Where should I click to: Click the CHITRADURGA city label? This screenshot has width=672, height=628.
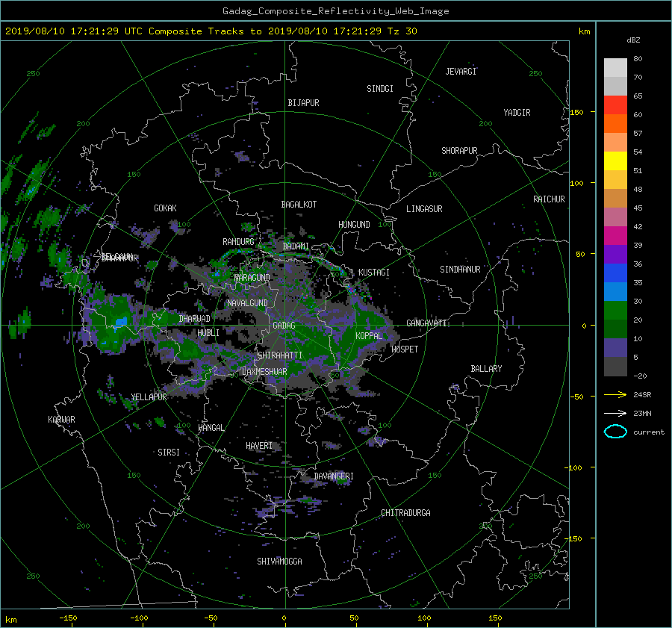pos(405,513)
